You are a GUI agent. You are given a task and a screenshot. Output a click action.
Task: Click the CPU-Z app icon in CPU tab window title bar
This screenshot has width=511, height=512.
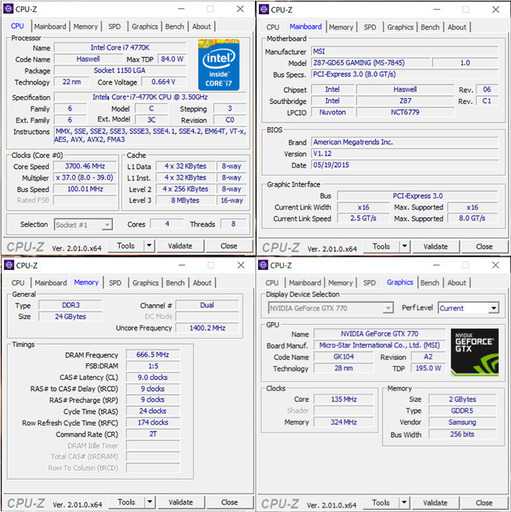8,9
